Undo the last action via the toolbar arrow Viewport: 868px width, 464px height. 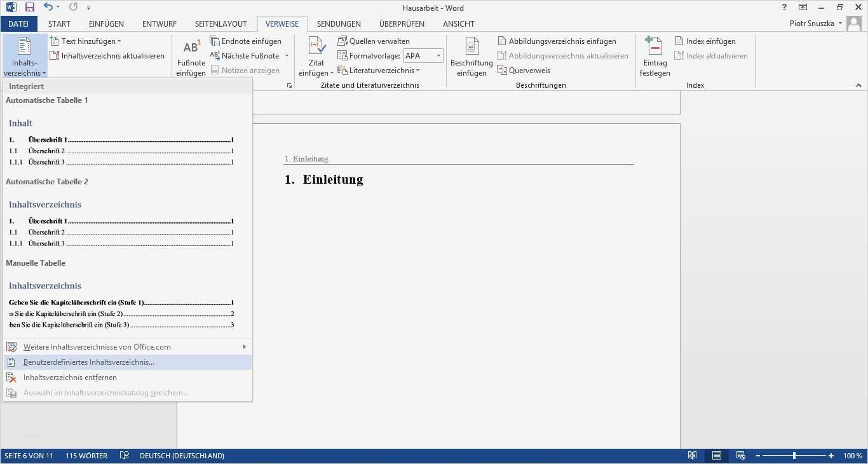(x=48, y=8)
